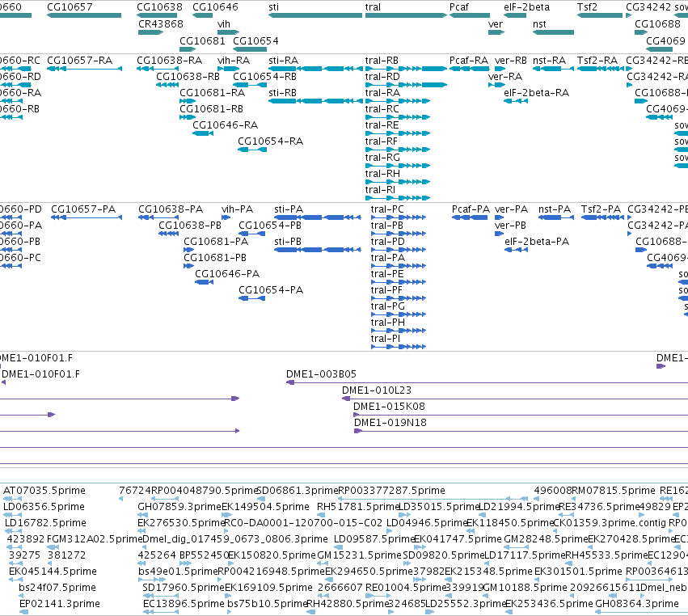
Task: Select the CG10657 gene feature bar
Action: pyautogui.click(x=84, y=15)
